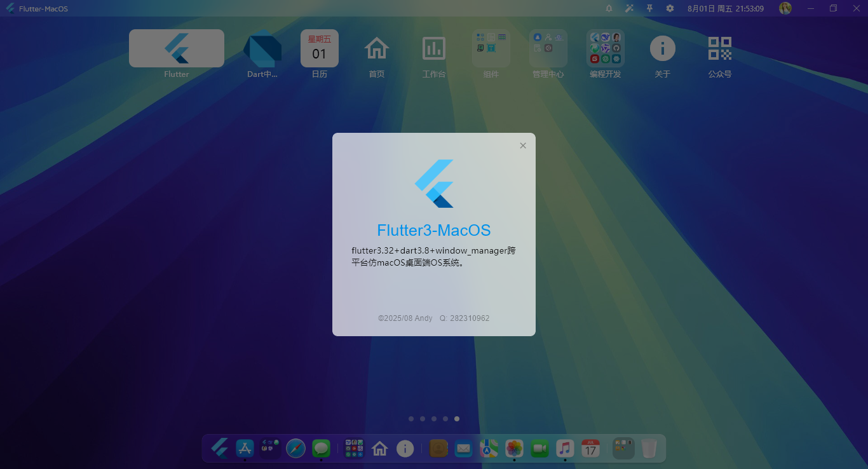Close the Flutter3-MacOS about dialog
The image size is (868, 469).
pyautogui.click(x=523, y=146)
